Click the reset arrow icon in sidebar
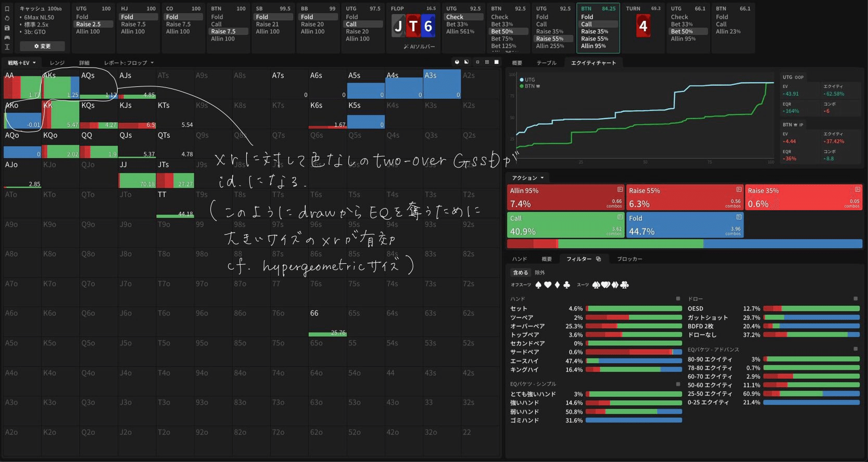 coord(7,18)
